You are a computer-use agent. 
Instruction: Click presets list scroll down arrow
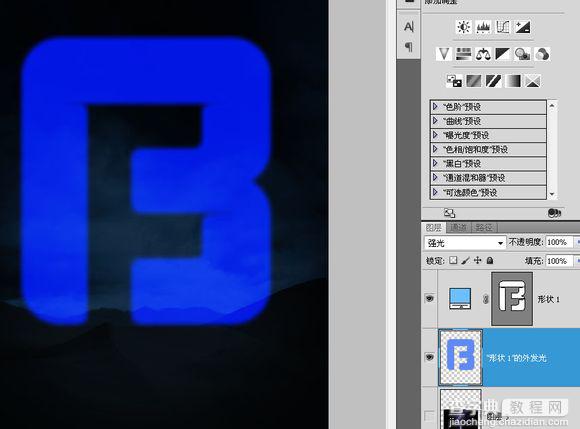[x=552, y=194]
